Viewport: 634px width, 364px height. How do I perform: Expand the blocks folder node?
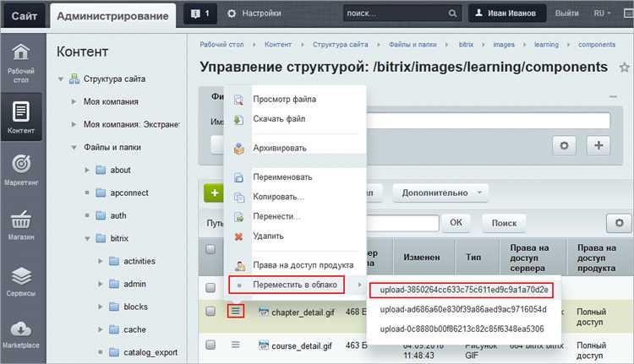[101, 307]
